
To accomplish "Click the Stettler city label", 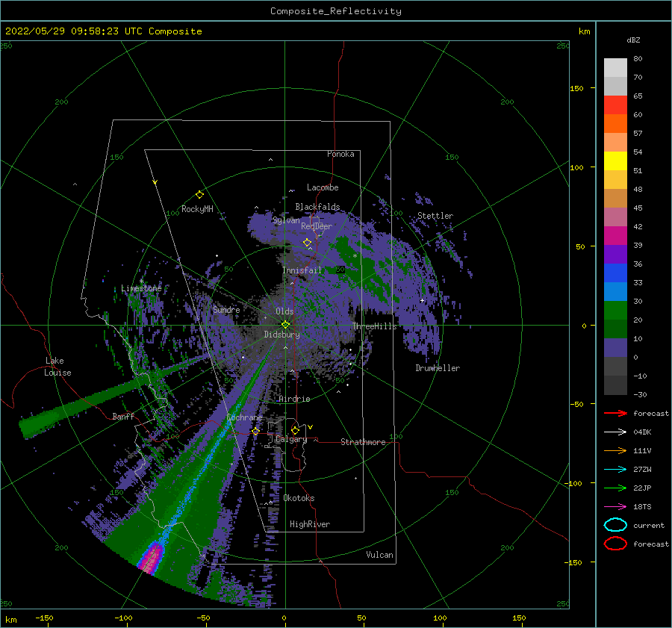I will pos(435,216).
